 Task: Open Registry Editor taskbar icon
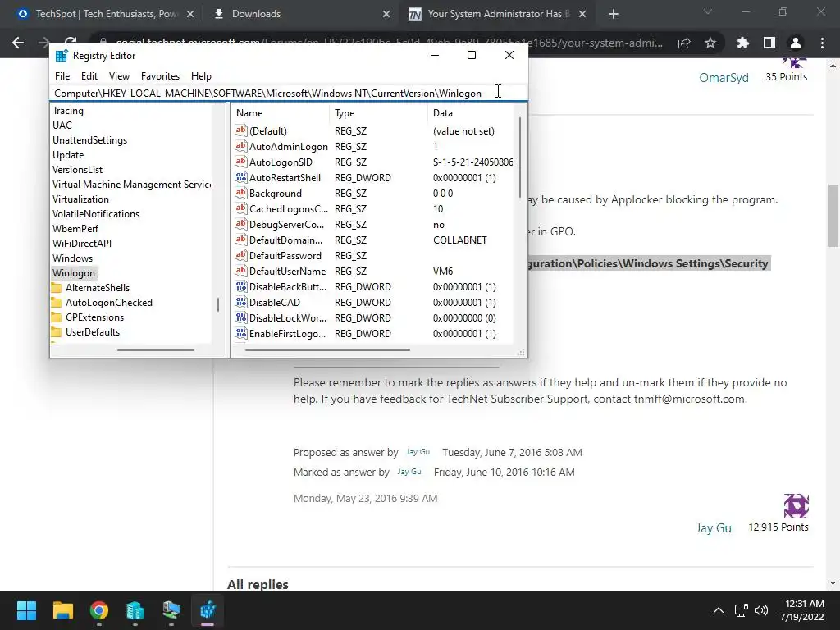(208, 610)
